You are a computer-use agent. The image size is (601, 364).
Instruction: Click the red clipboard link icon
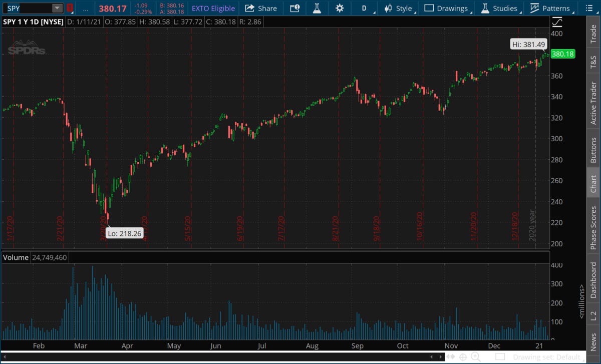pyautogui.click(x=70, y=8)
